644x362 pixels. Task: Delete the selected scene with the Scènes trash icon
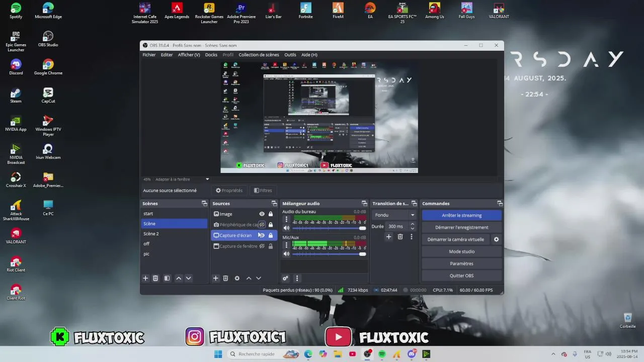155,278
